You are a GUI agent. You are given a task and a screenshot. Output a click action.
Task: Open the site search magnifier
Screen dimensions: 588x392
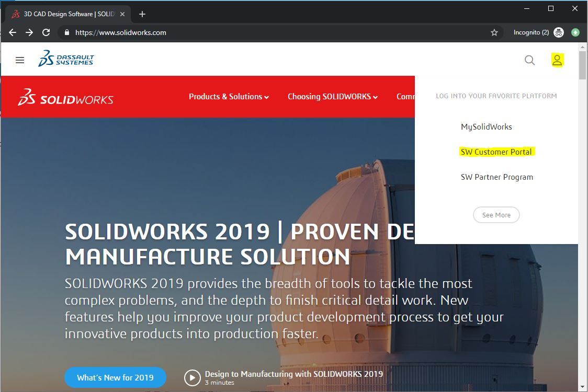(529, 60)
